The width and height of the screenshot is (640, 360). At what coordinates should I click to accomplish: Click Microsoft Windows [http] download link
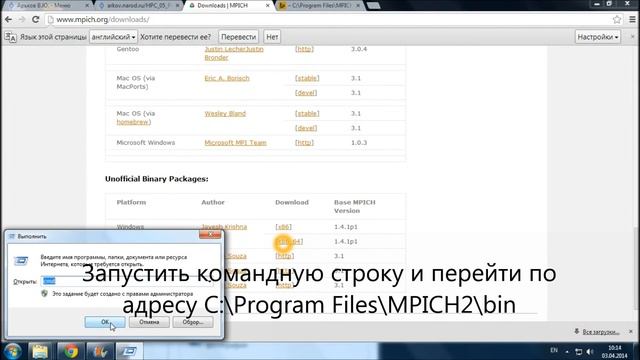[x=304, y=142]
